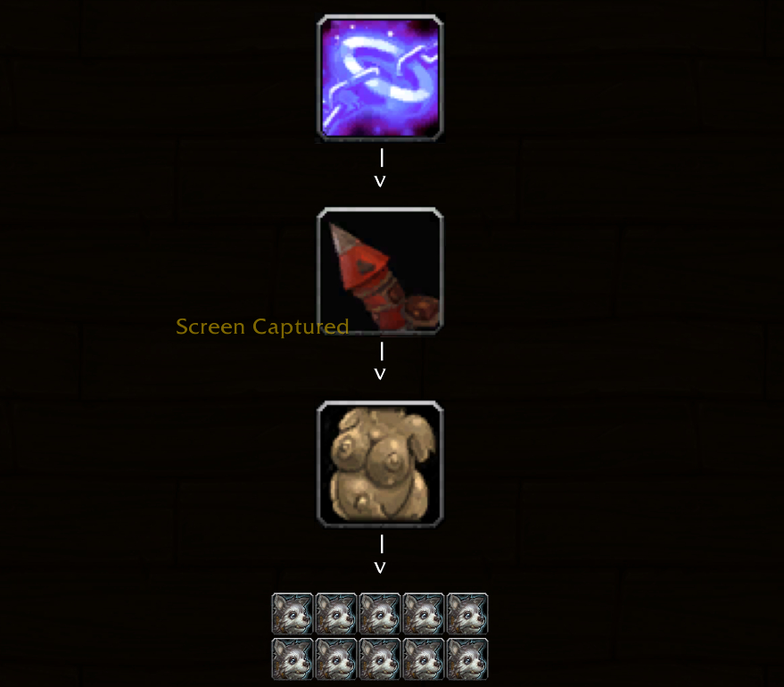Select fourth wolf pup icon in top row

tap(424, 614)
